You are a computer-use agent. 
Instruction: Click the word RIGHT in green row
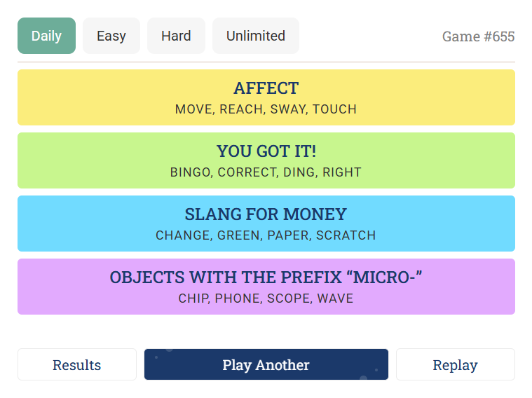pos(341,172)
